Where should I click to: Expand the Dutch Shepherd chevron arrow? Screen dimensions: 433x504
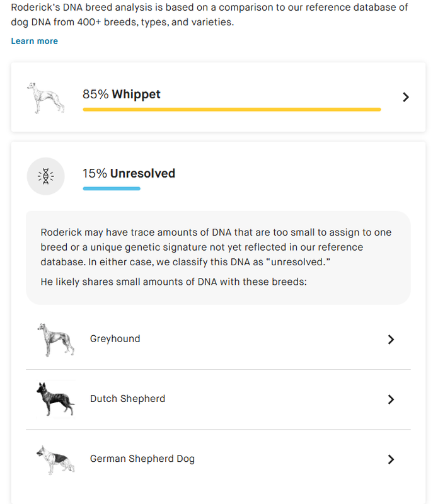[x=391, y=399]
